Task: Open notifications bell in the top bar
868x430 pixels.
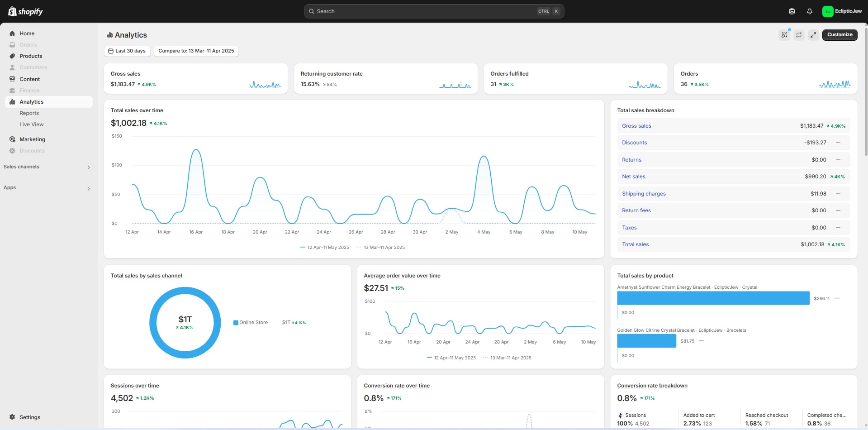Action: pos(809,11)
